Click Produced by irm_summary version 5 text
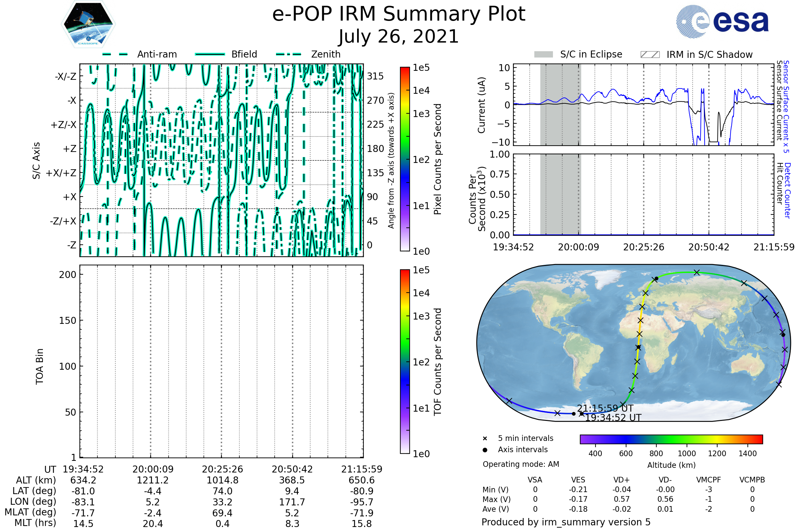Screen dimensions: 798x532 pos(566,522)
